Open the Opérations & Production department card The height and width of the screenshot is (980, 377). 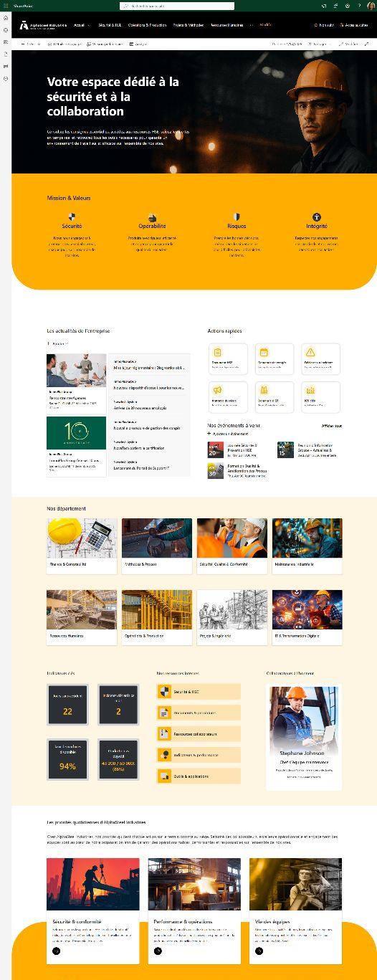click(x=157, y=617)
